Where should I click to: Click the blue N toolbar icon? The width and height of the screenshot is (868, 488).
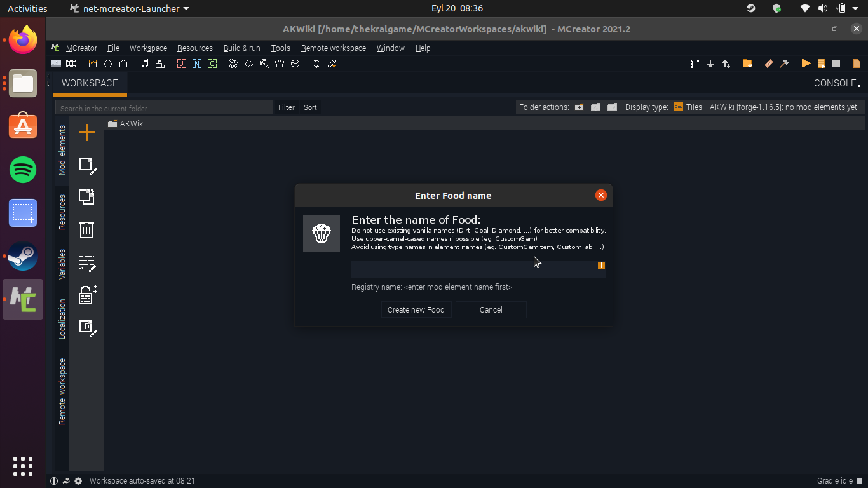(x=197, y=64)
